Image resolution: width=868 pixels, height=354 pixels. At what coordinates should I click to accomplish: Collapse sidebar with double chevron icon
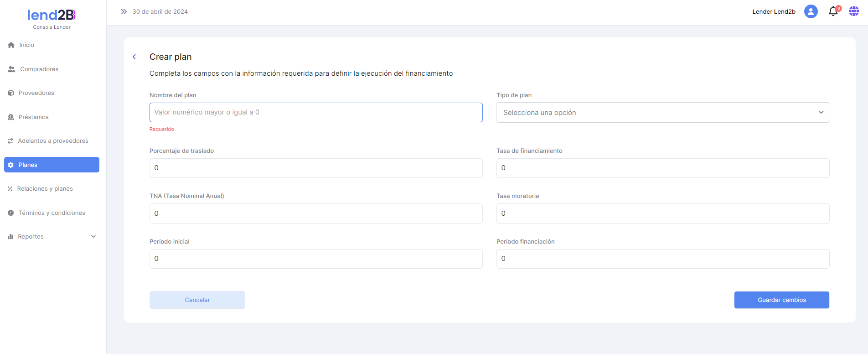tap(124, 11)
